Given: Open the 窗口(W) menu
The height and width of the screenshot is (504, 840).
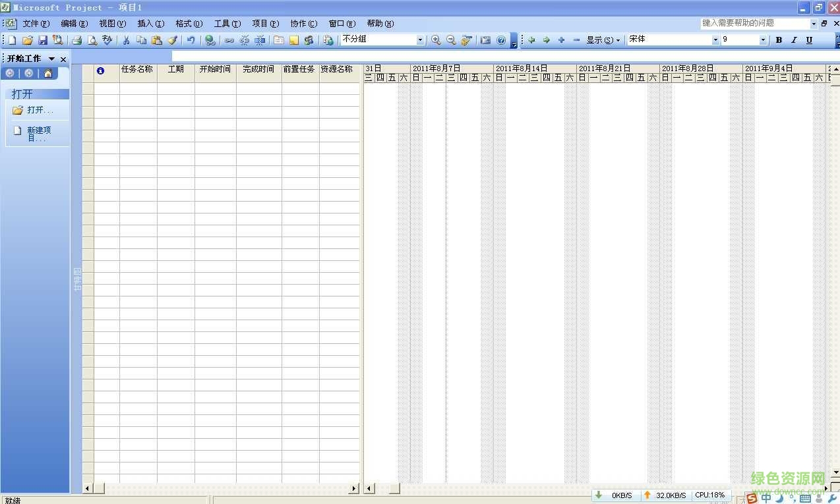Looking at the screenshot, I should tap(342, 24).
